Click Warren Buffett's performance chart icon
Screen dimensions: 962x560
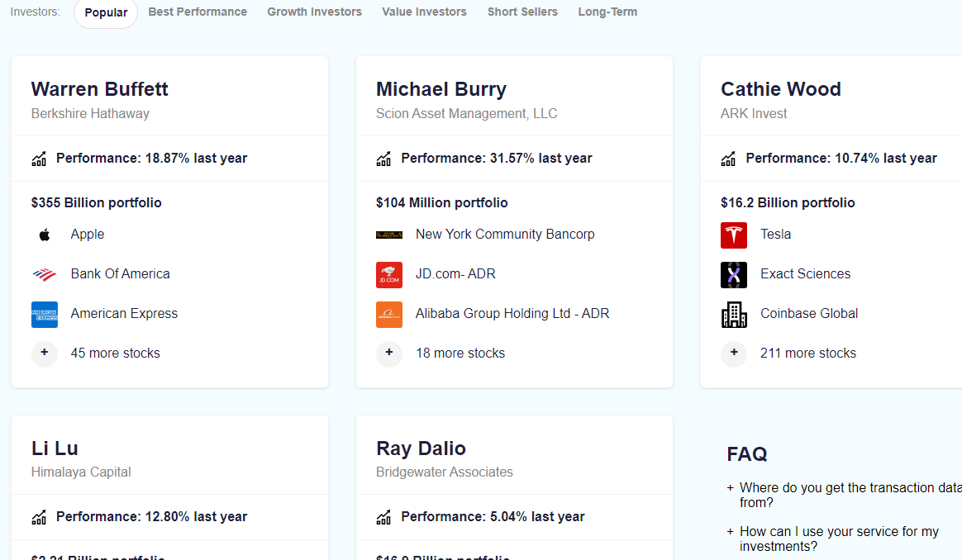[x=39, y=159]
